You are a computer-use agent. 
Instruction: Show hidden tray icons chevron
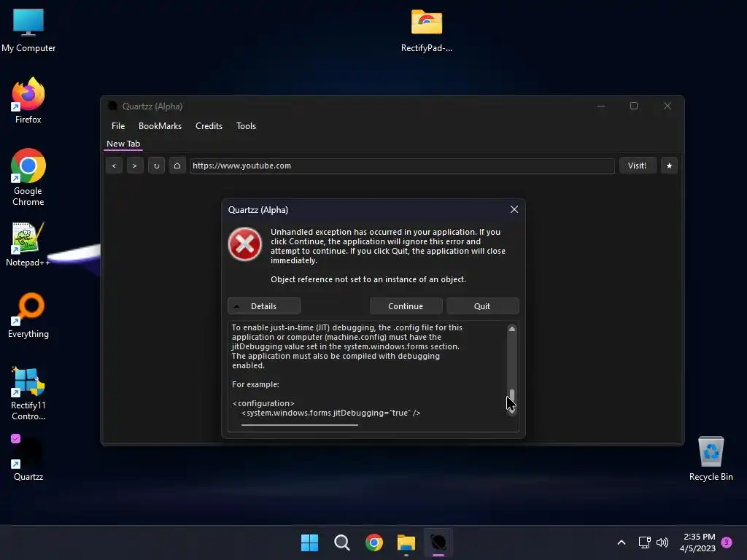[x=622, y=542]
